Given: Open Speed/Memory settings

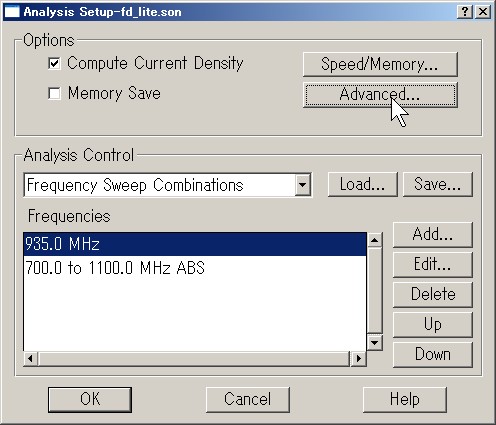Looking at the screenshot, I should 380,64.
